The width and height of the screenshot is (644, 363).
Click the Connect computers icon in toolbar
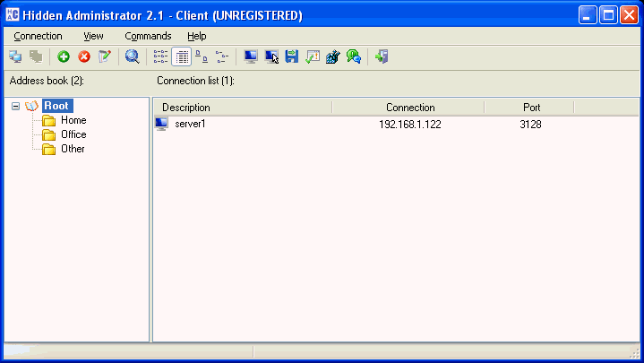tap(15, 57)
